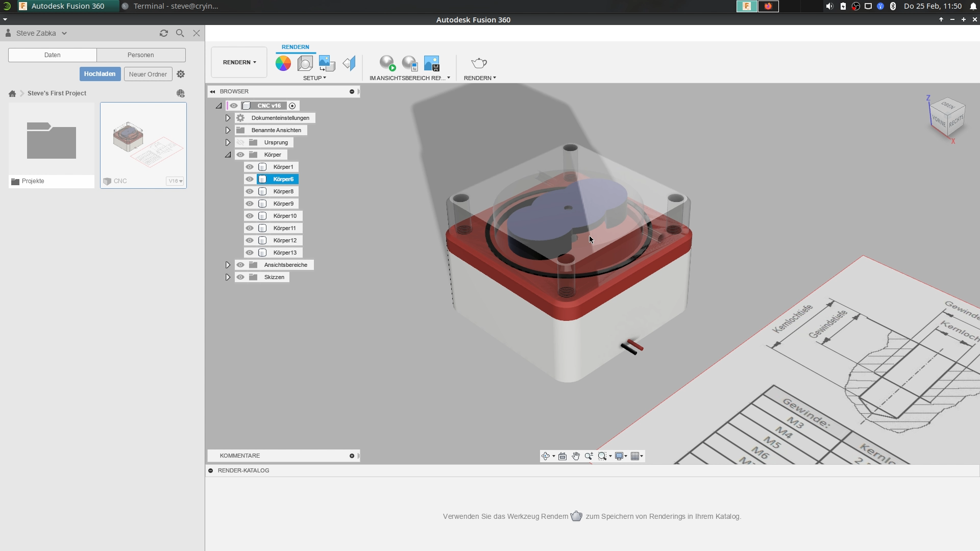Click Capture Image save icon
Viewport: 980px width, 551px height.
coord(432,63)
